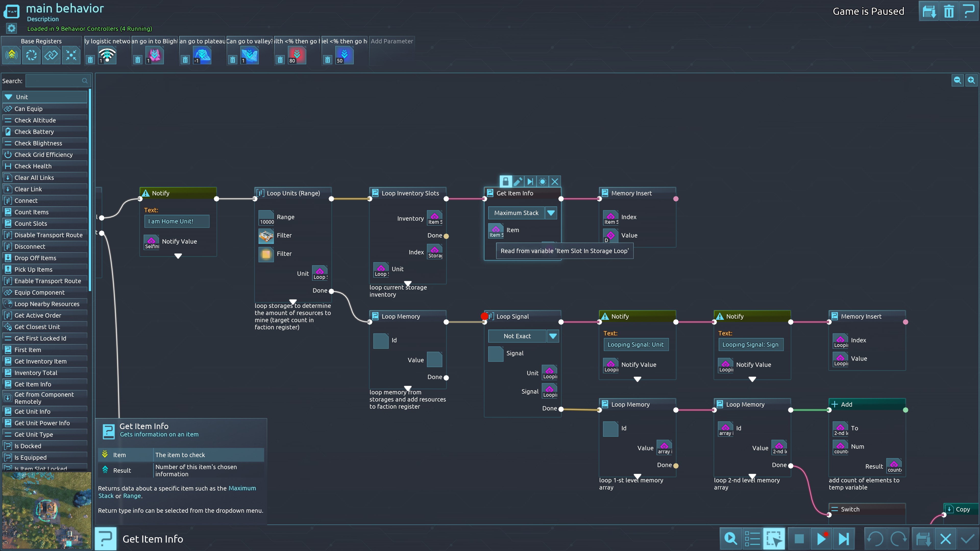This screenshot has width=980, height=551.
Task: Click the step-forward button in bottom toolbar
Action: point(843,539)
